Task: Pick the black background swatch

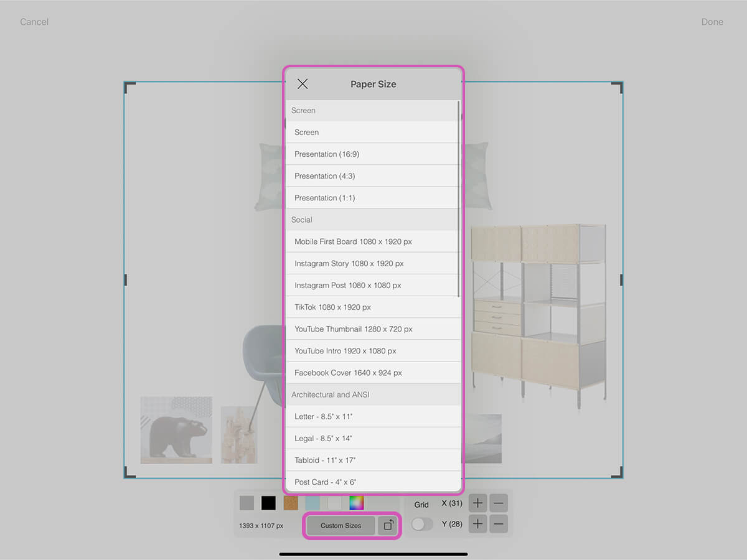Action: (268, 503)
